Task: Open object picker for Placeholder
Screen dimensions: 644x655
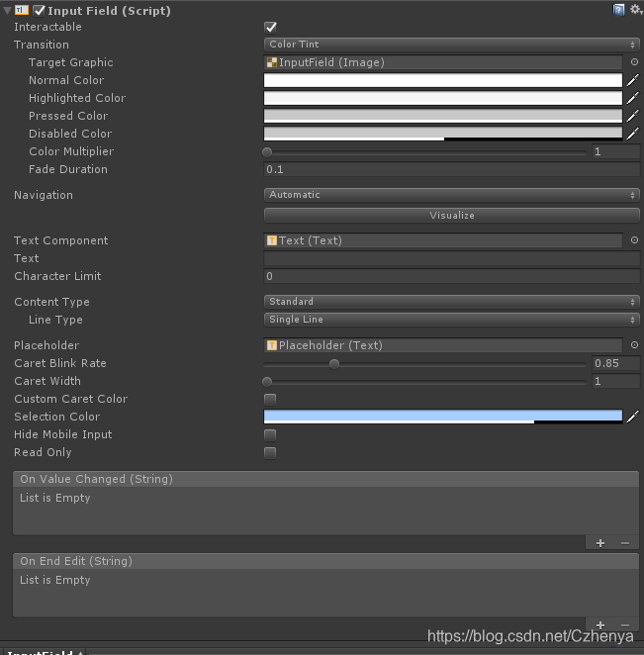Action: (634, 345)
